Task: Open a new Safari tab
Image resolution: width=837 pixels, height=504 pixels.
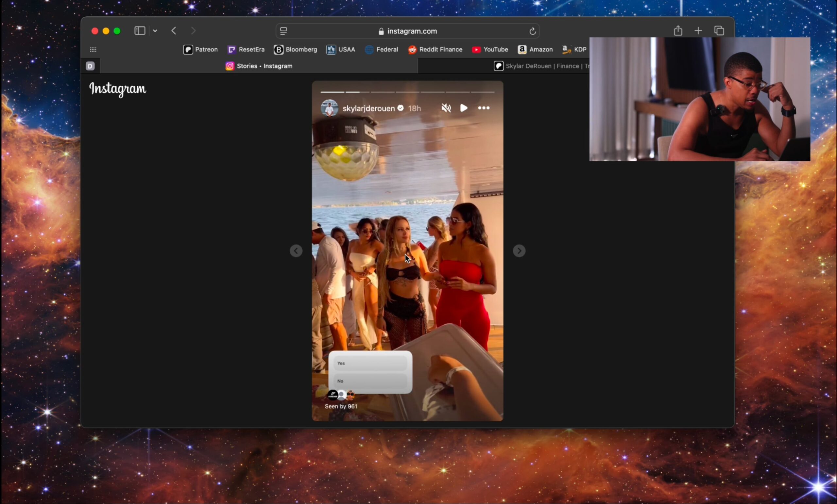Action: click(698, 31)
